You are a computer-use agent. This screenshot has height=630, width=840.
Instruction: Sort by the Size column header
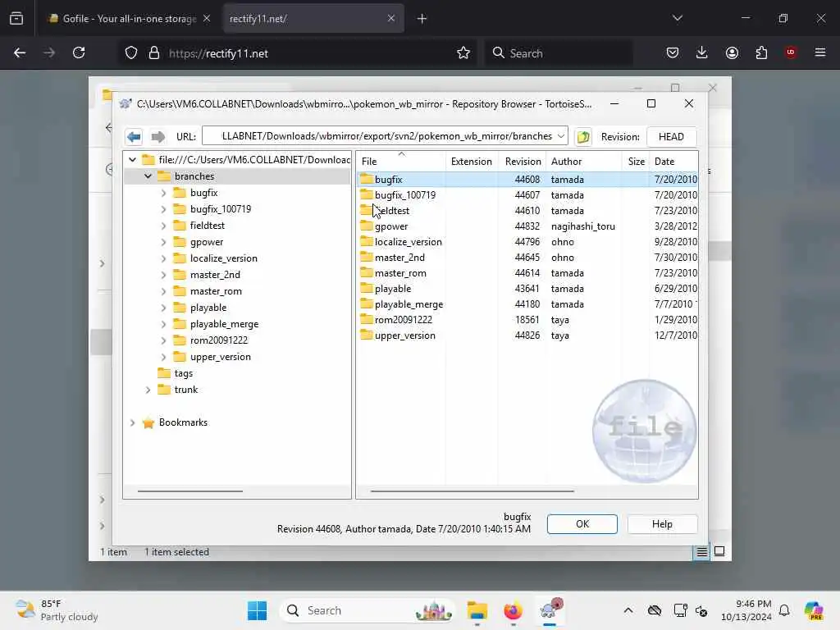tap(636, 162)
